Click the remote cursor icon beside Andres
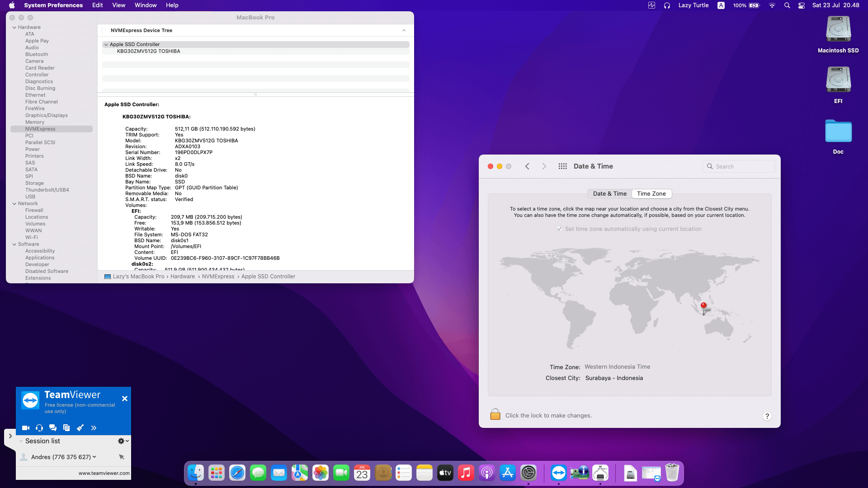Viewport: 868px width, 488px height. point(122,457)
